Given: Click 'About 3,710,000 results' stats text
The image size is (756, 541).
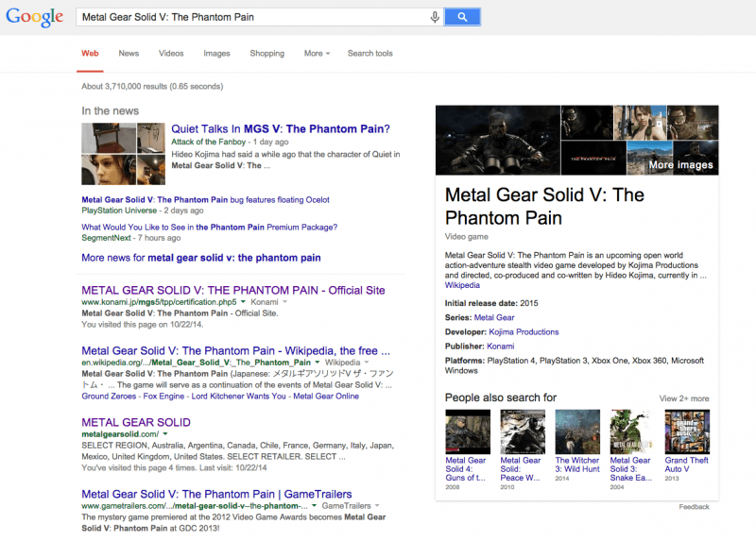Looking at the screenshot, I should 152,87.
